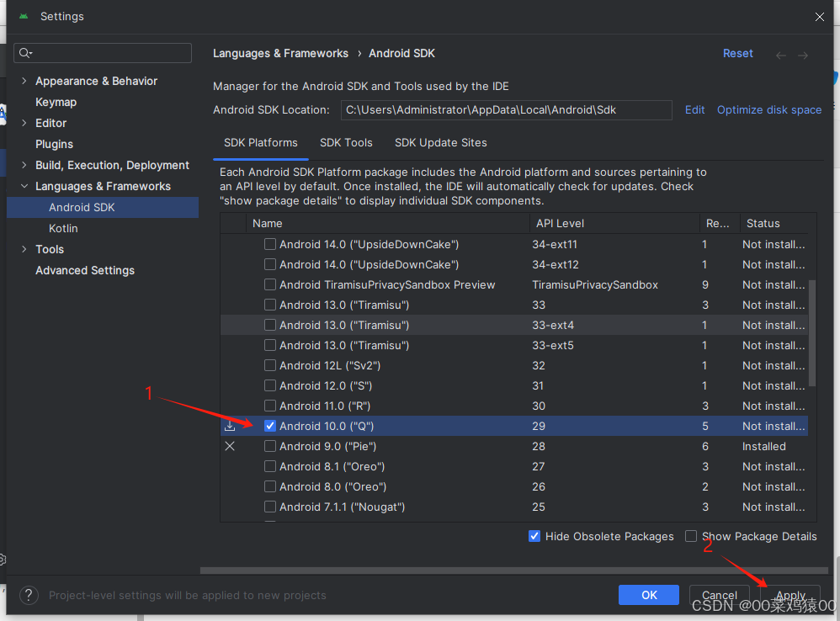This screenshot has height=621, width=840.
Task: Click Edit link for SDK location
Action: click(695, 109)
